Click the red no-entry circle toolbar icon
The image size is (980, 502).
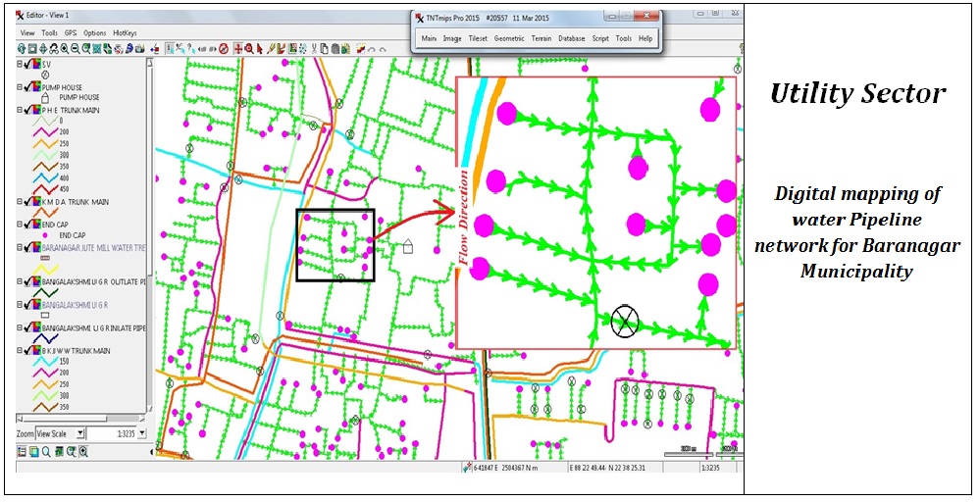224,48
